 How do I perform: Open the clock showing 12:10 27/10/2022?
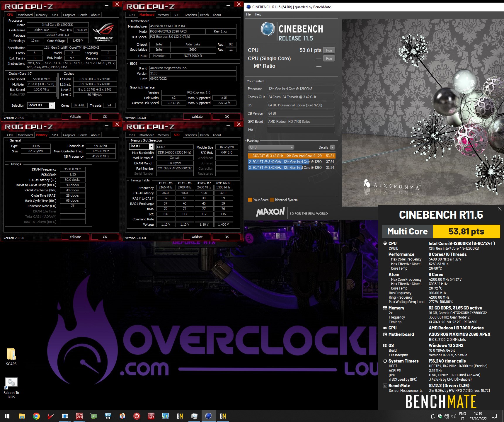478,416
